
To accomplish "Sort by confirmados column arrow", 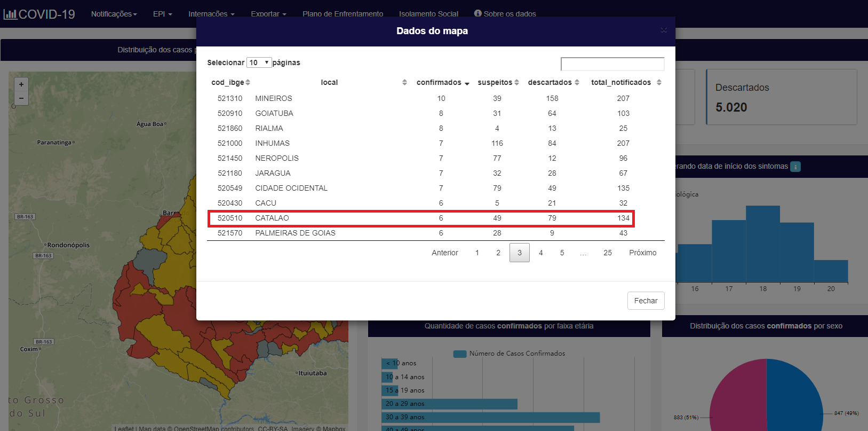I will [467, 83].
